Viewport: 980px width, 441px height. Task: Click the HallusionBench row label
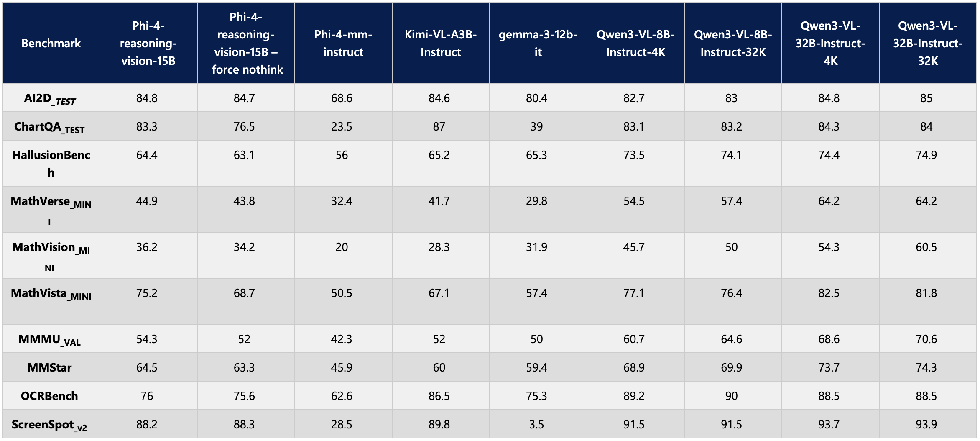51,163
